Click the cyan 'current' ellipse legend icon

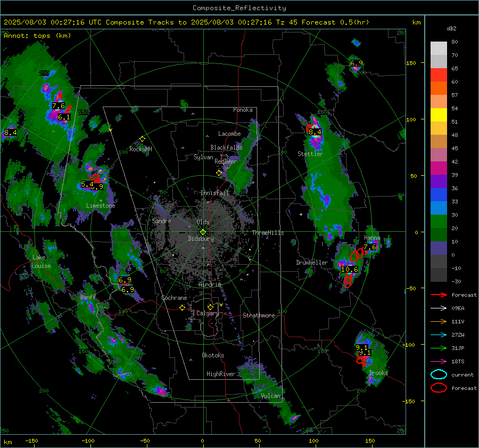pyautogui.click(x=439, y=374)
